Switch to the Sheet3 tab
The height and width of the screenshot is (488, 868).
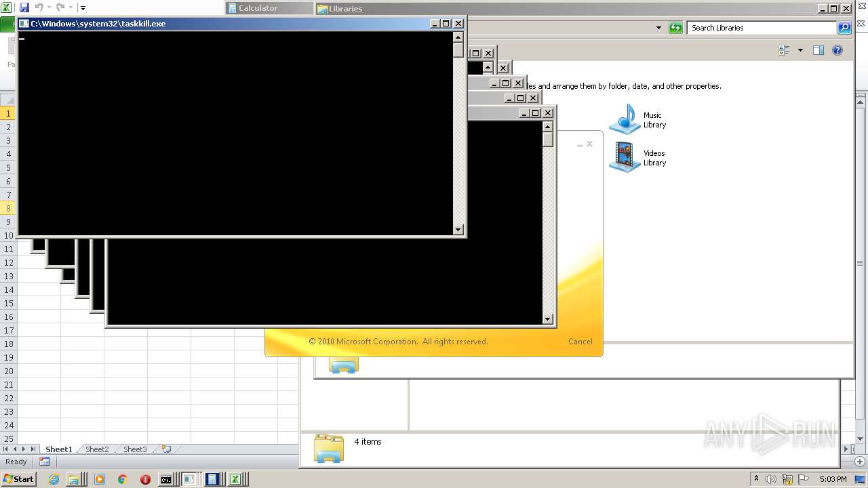(x=134, y=449)
